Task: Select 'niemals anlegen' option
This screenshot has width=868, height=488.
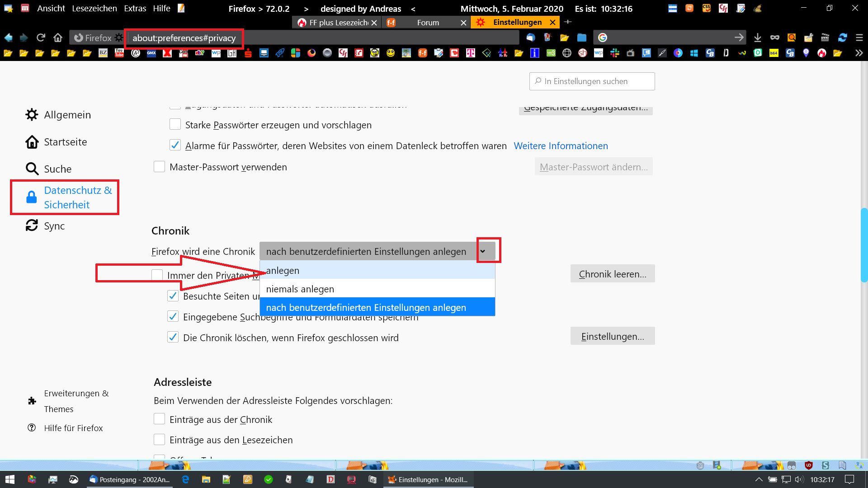Action: tap(300, 289)
